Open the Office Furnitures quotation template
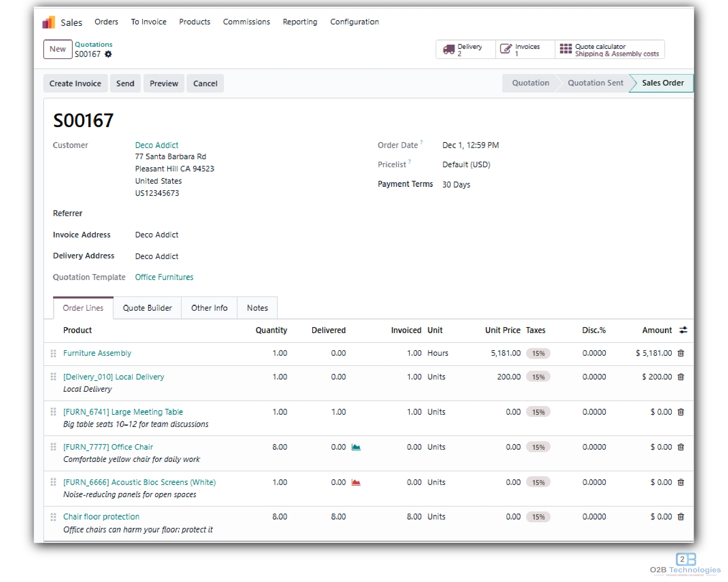This screenshot has height=582, width=728. pos(164,277)
